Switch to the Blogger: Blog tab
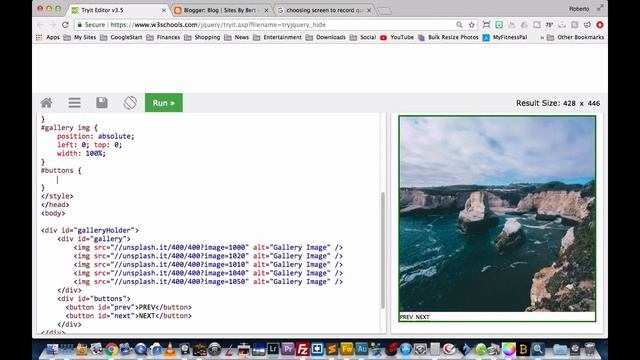This screenshot has width=640, height=360. point(220,10)
